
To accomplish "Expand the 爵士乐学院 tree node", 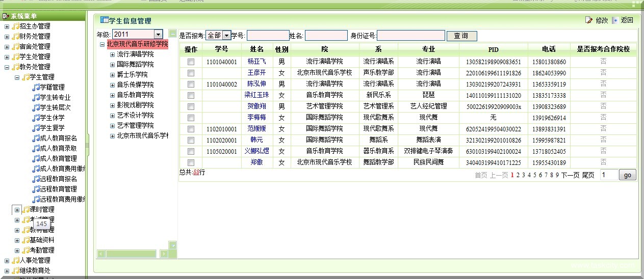I will [x=112, y=75].
